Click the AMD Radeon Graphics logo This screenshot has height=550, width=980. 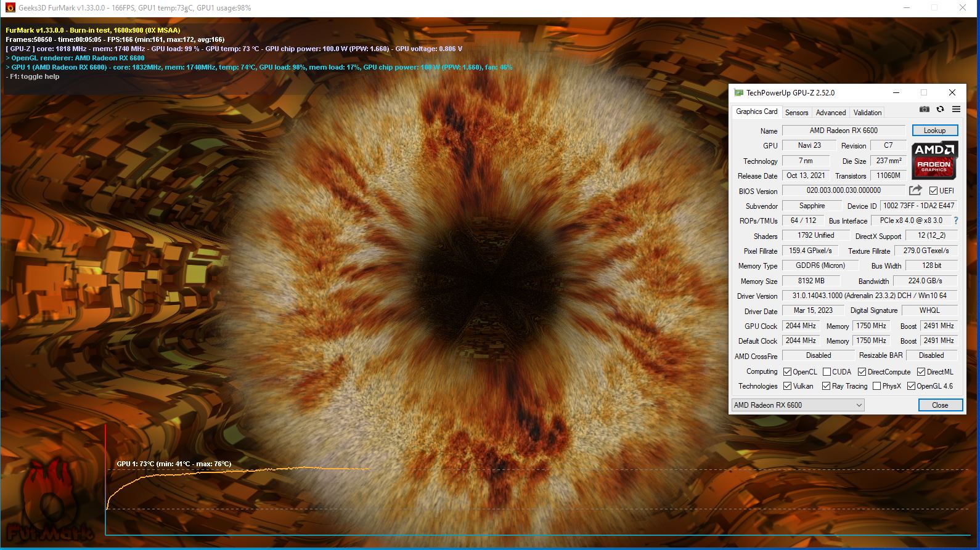934,160
